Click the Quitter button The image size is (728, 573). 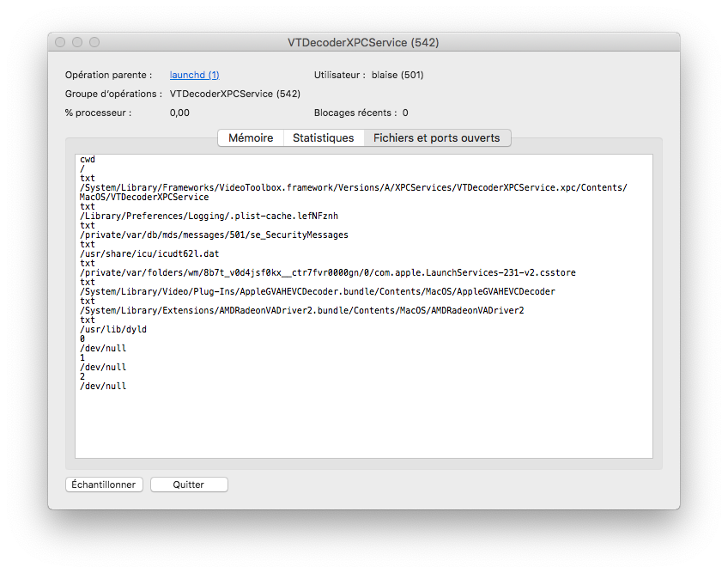click(189, 485)
